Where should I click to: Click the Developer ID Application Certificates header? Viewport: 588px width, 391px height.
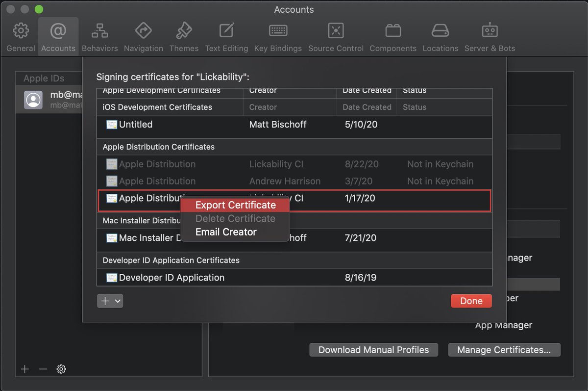pyautogui.click(x=171, y=260)
